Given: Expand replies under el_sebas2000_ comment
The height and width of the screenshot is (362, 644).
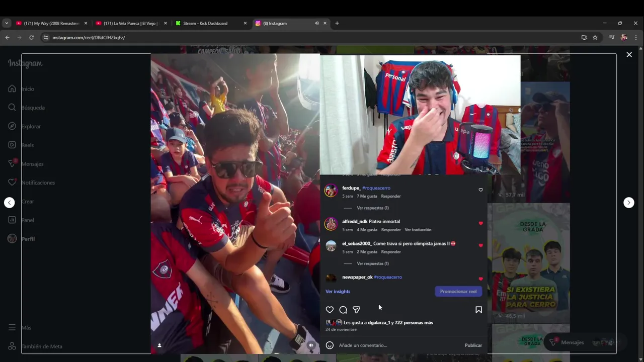Looking at the screenshot, I should point(373,263).
